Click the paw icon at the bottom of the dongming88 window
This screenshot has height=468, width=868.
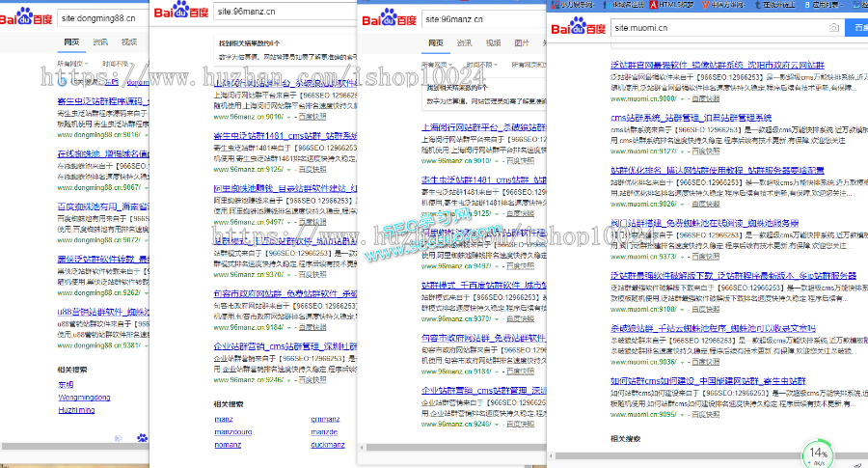(143, 437)
